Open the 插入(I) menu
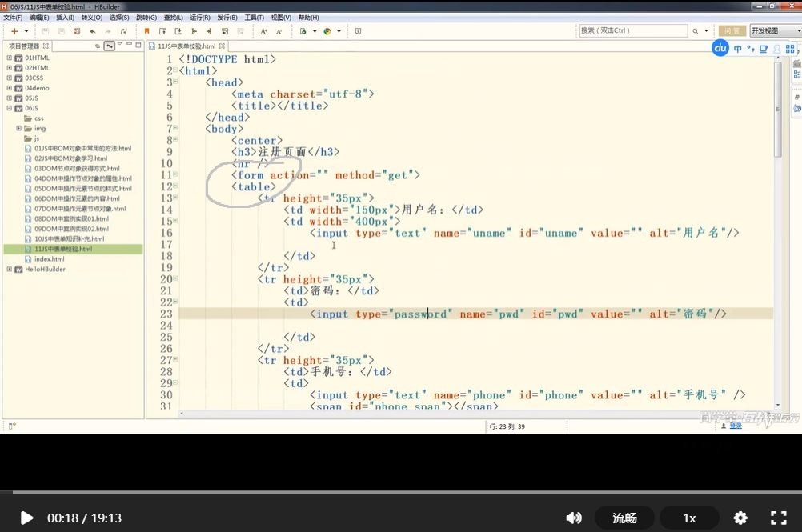The height and width of the screenshot is (532, 802). pos(65,18)
